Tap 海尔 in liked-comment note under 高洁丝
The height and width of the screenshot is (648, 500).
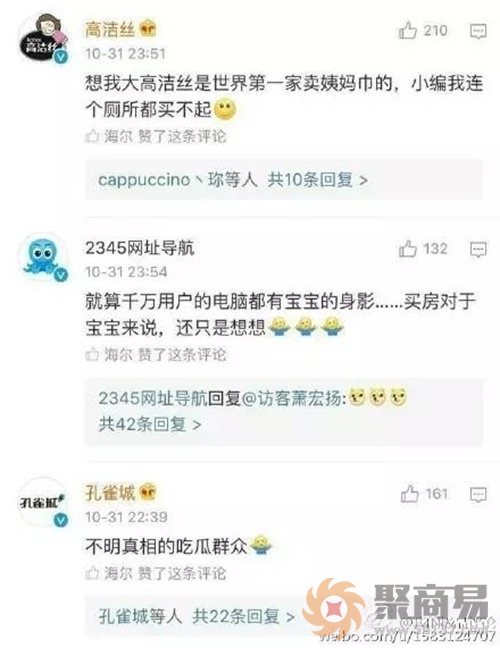point(118,136)
